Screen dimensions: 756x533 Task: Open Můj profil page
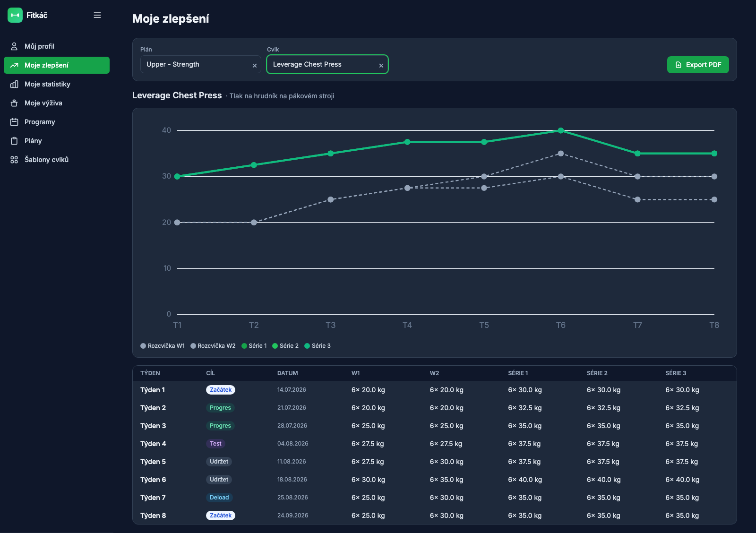point(57,46)
